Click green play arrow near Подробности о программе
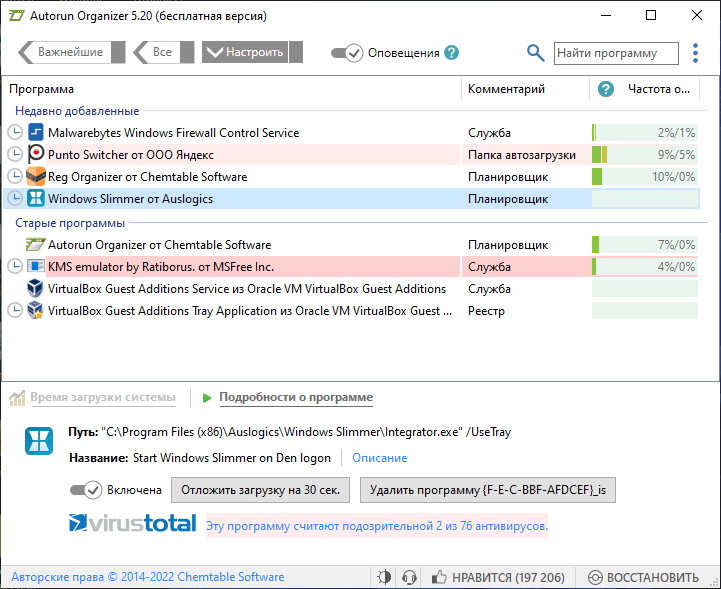Screen dimensions: 721x589 point(207,397)
